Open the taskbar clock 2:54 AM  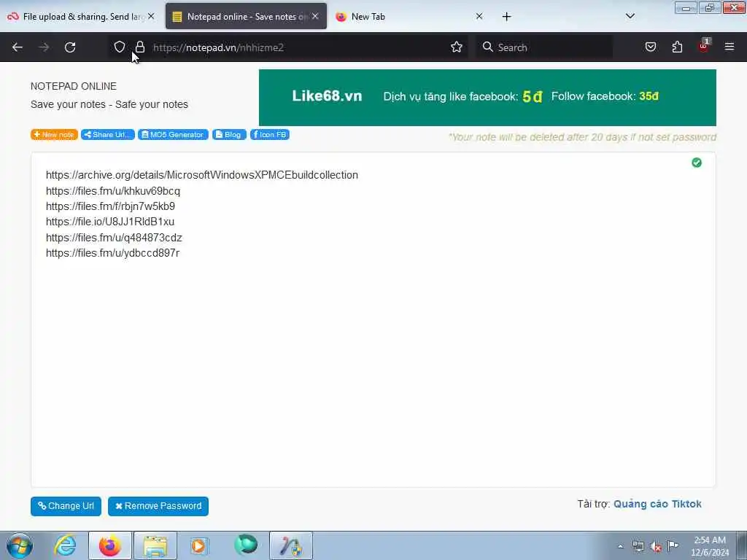pyautogui.click(x=710, y=546)
